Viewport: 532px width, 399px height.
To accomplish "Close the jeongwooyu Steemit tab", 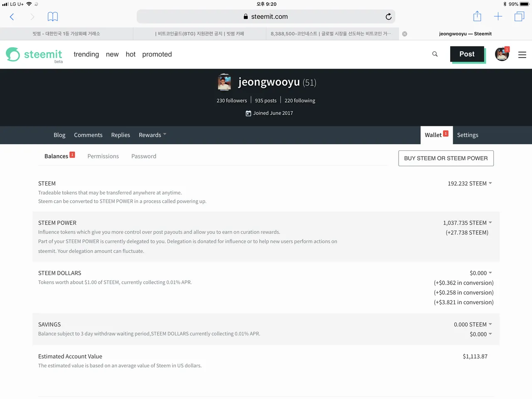I will (x=404, y=34).
